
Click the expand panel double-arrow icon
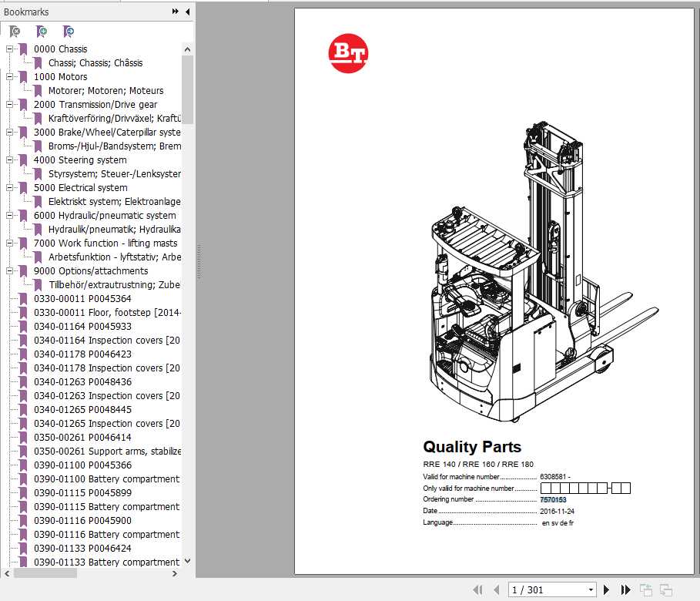(176, 12)
